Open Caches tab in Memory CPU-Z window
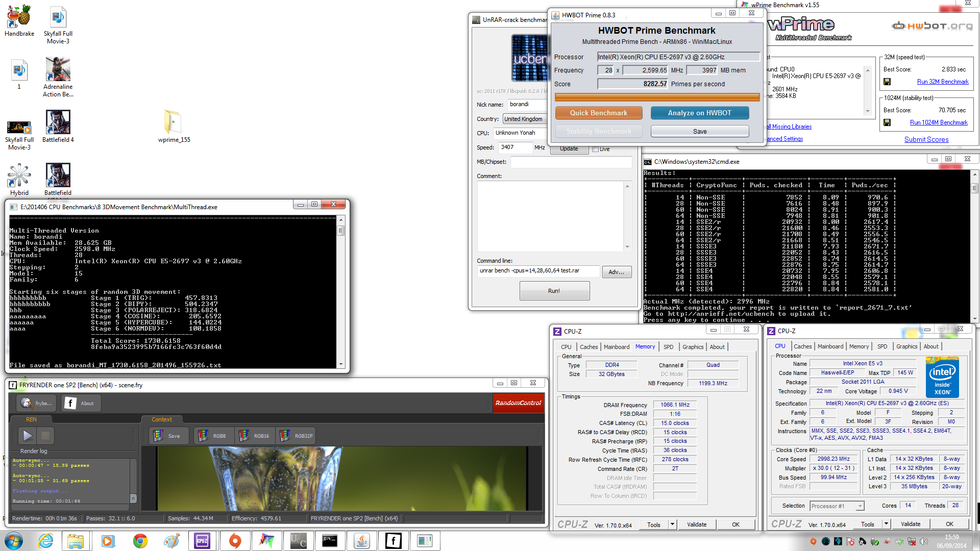Image resolution: width=980 pixels, height=551 pixels. point(589,347)
